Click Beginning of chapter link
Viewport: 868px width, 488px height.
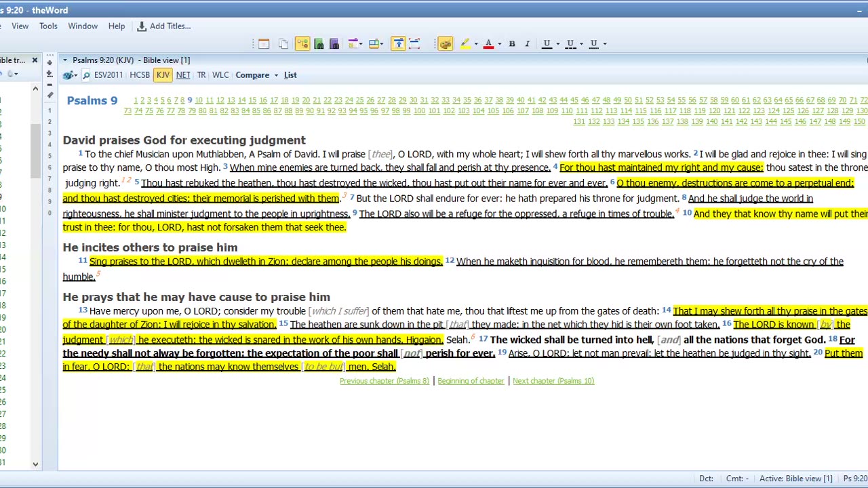[471, 381]
